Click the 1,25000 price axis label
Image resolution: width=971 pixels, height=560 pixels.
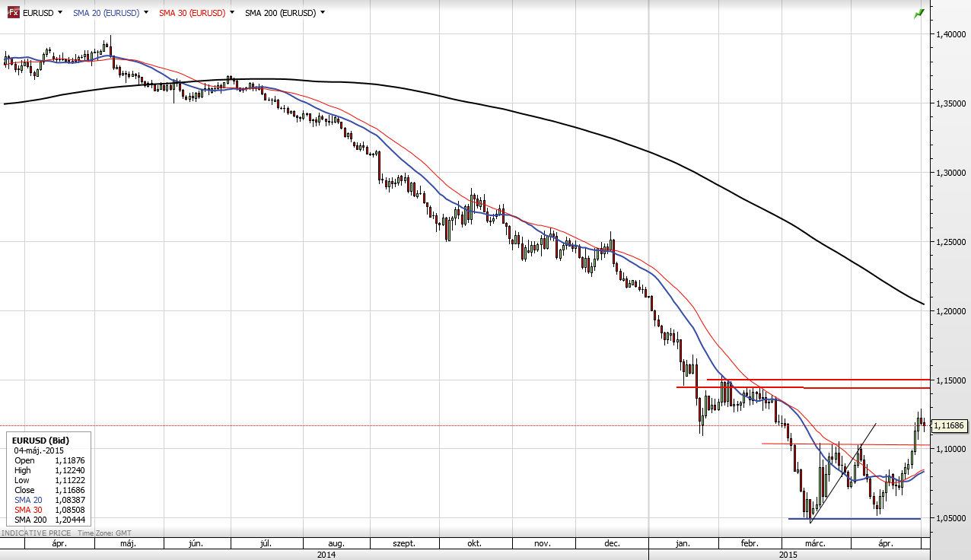[952, 242]
